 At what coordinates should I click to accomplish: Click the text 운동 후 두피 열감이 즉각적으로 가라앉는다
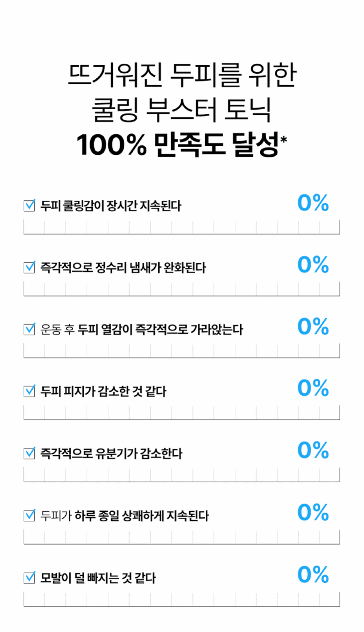point(142,330)
